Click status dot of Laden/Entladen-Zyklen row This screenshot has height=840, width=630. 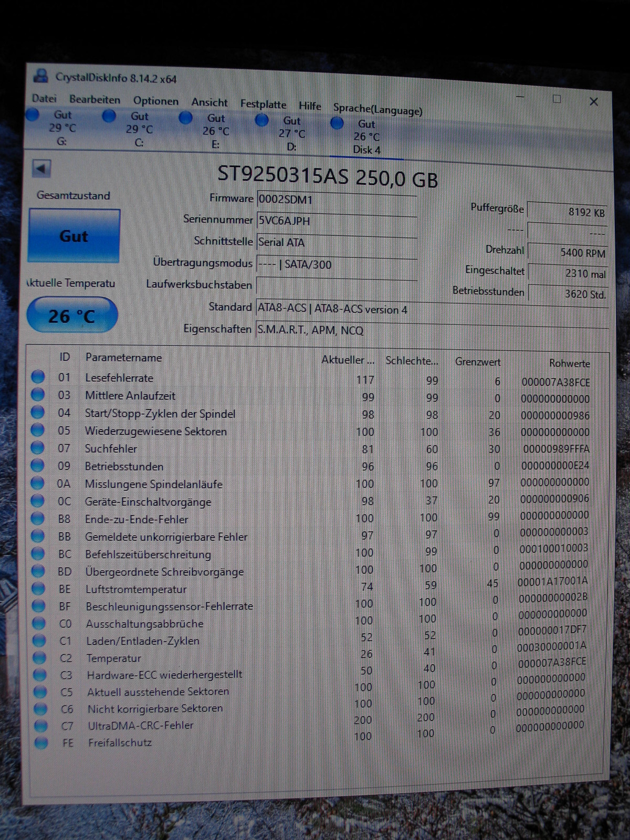click(x=39, y=640)
